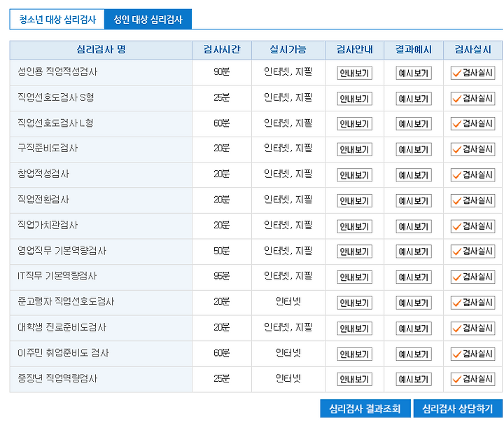Screen dimensions: 504x421
Task: Start 검사실시 for 직업선호도검사 L형
Action: click(472, 124)
